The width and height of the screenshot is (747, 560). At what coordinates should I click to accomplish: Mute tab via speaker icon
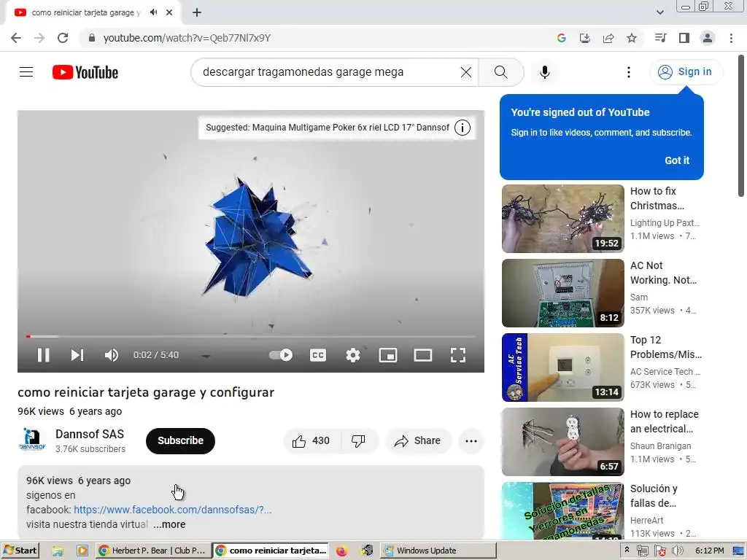coord(153,12)
